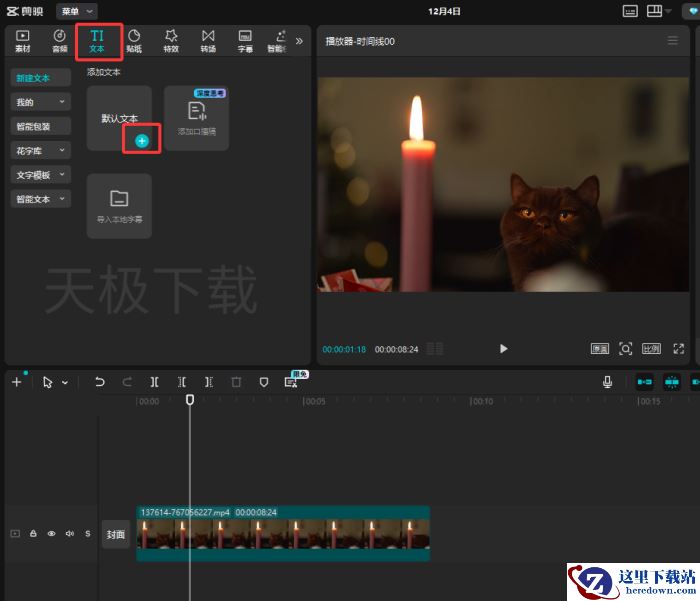Click the 原画 quality button

(x=600, y=349)
